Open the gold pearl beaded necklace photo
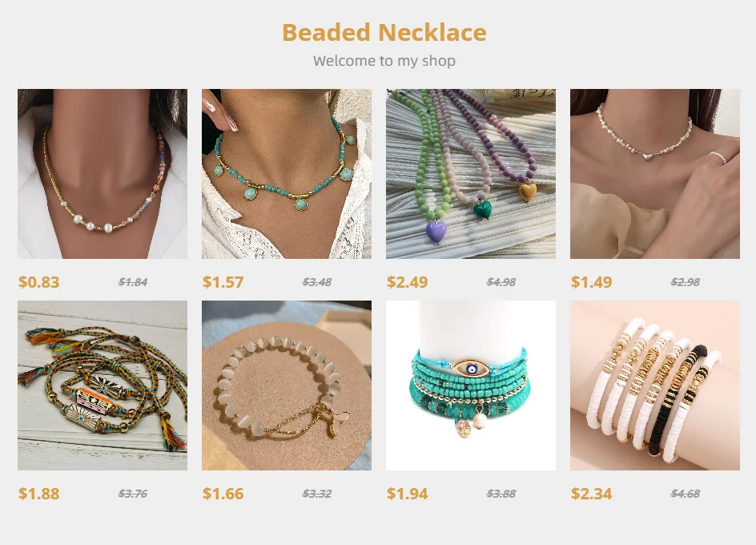 point(103,174)
